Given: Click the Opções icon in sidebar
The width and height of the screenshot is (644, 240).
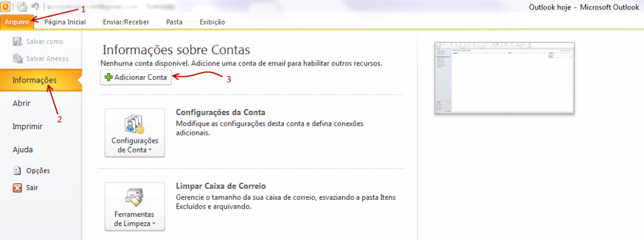Looking at the screenshot, I should pos(17,170).
